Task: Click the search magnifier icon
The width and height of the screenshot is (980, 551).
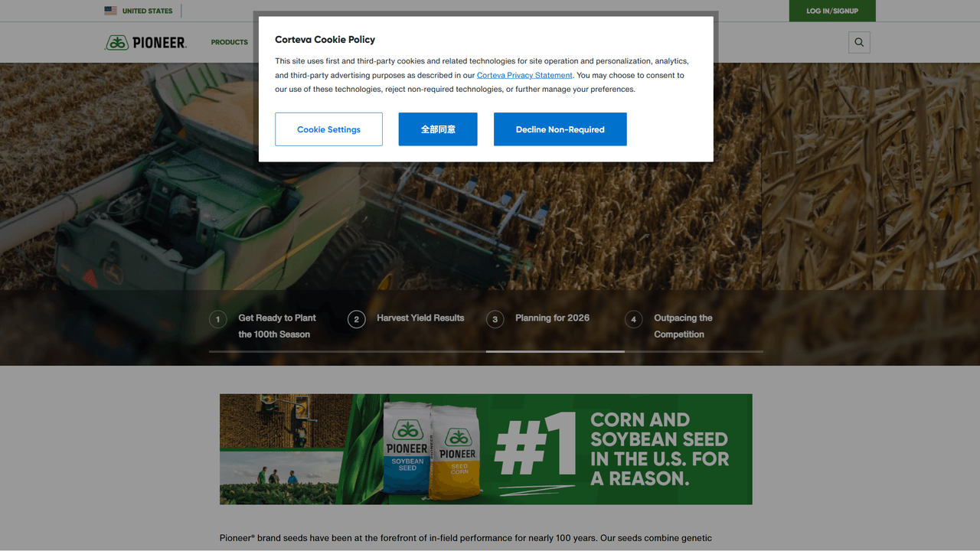Action: [859, 42]
